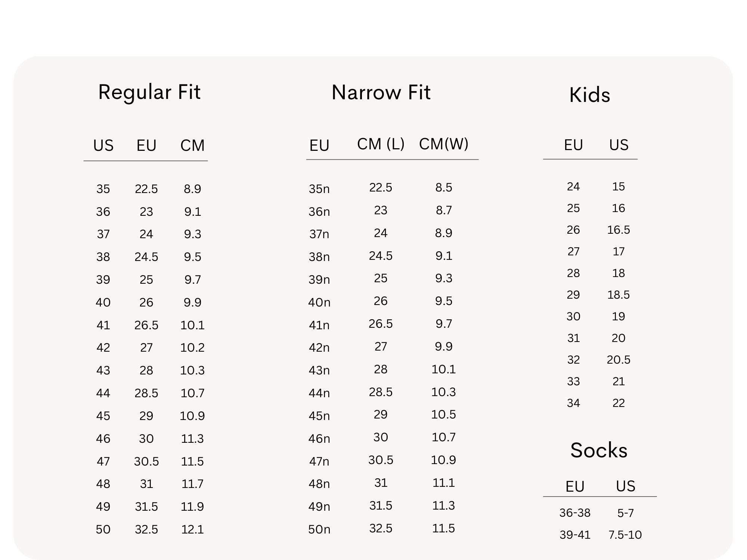
Task: Select the 35n size in Narrow Fit
Action: (319, 189)
